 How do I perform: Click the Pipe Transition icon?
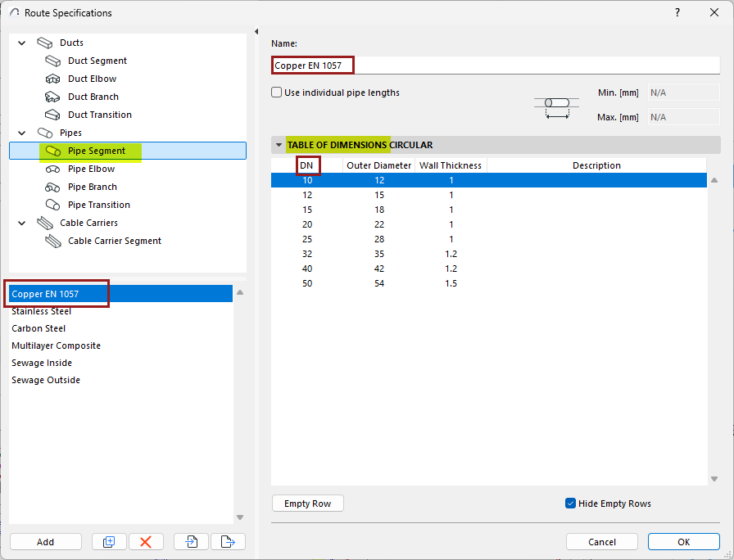pyautogui.click(x=53, y=205)
